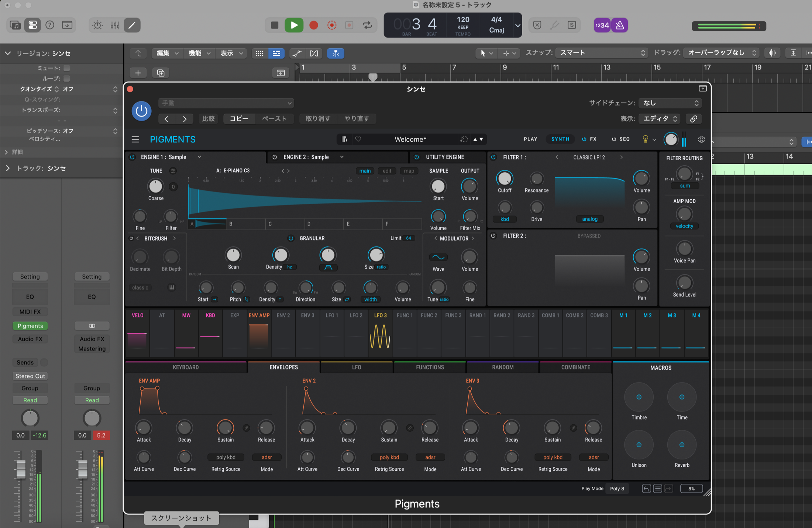Click 取り消す undo button
Image resolution: width=812 pixels, height=528 pixels.
click(318, 119)
